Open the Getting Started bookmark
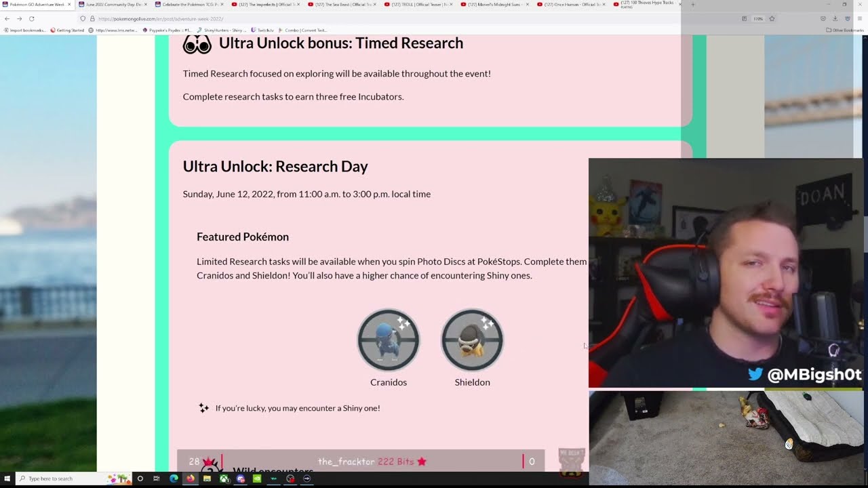 67,30
